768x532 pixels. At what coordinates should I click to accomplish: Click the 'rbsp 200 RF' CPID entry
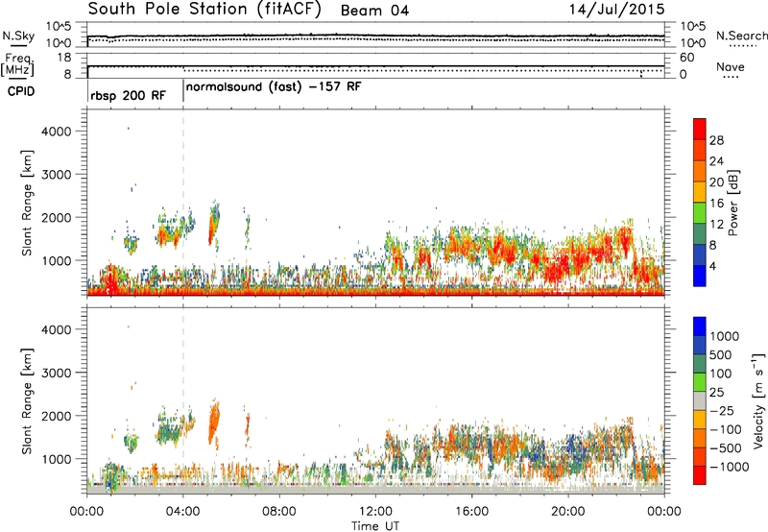(x=128, y=95)
